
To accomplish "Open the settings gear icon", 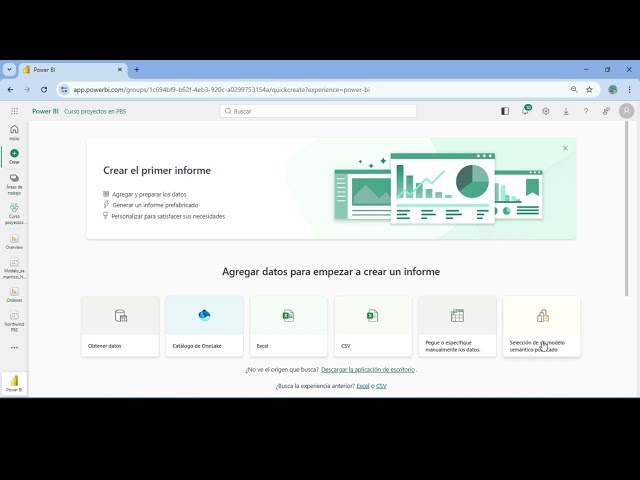I will [546, 111].
